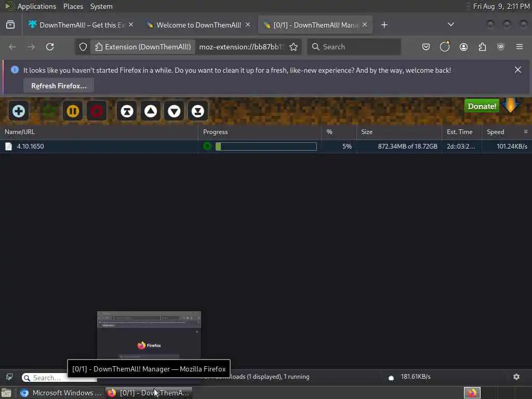This screenshot has height=399, width=532.
Task: Sort by the Speed column header
Action: tap(501, 132)
